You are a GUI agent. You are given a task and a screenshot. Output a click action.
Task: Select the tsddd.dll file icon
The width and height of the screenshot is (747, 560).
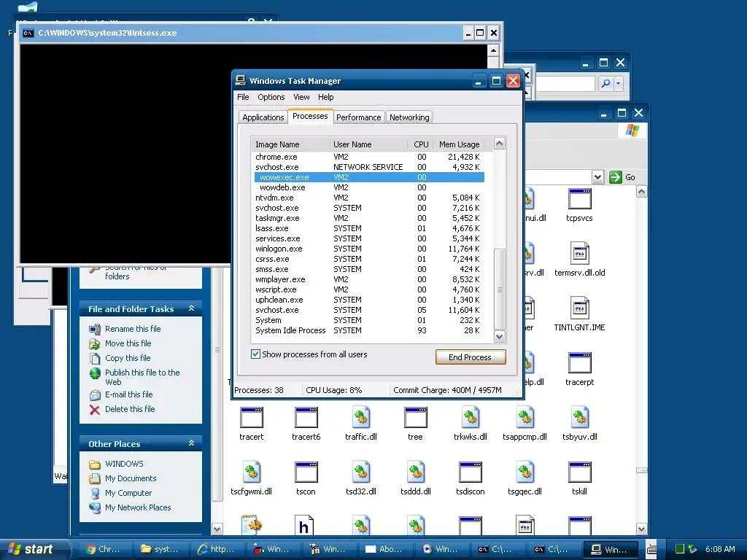pyautogui.click(x=415, y=472)
